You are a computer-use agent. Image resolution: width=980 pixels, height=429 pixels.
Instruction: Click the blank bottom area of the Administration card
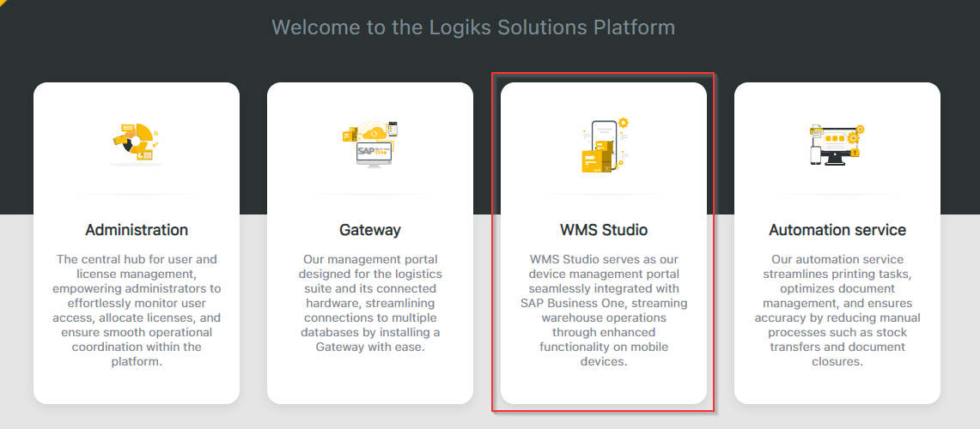pos(137,386)
